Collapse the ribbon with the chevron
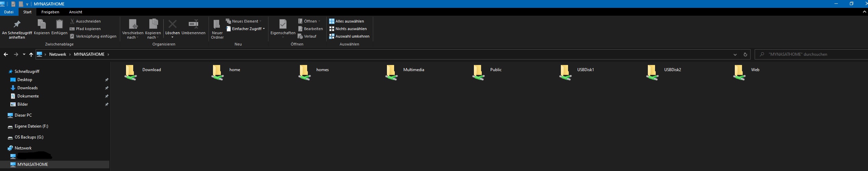The image size is (868, 171). click(865, 12)
